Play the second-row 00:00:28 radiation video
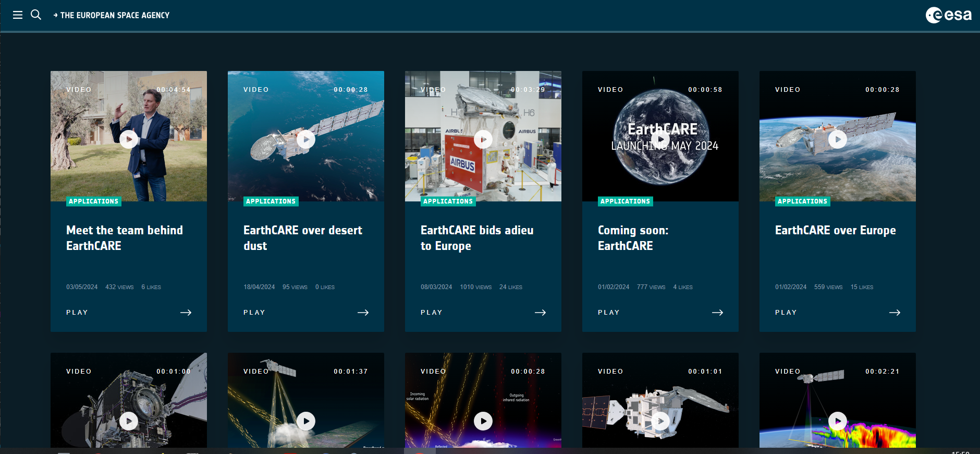 click(483, 421)
